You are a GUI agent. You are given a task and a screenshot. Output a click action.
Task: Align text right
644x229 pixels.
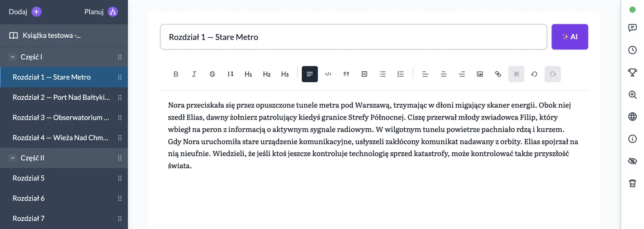[462, 74]
